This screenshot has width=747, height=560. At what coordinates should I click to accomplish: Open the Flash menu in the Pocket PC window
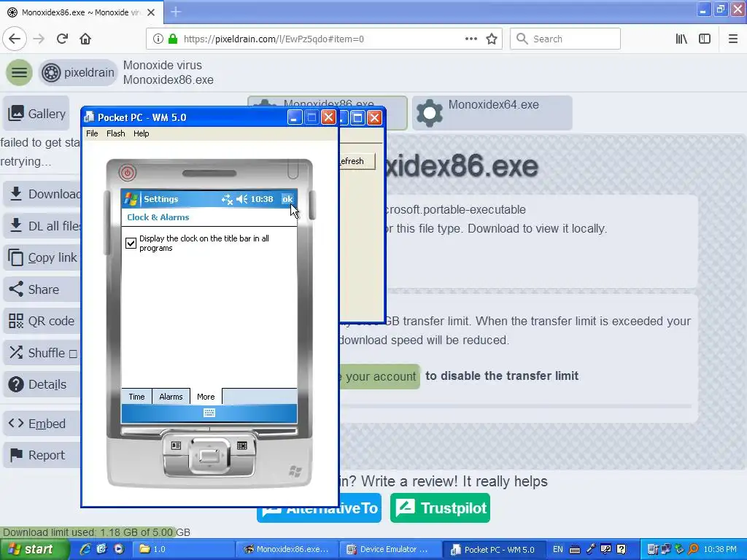(x=116, y=133)
